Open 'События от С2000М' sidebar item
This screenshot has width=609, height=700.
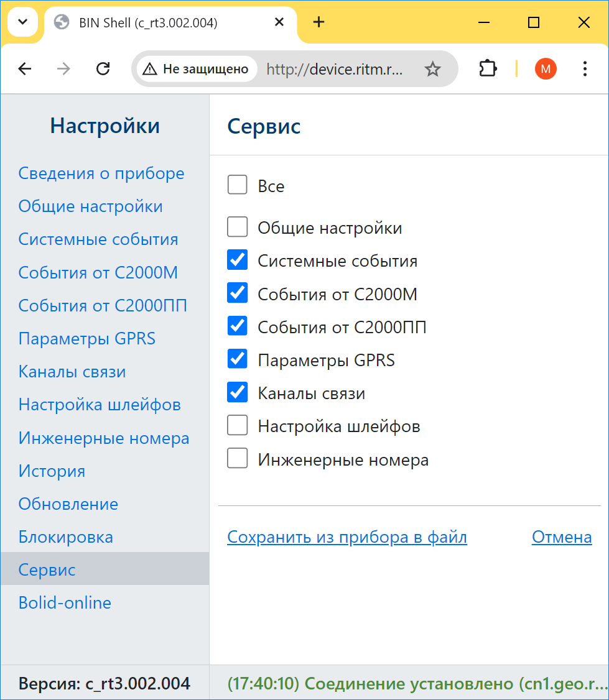click(x=98, y=272)
